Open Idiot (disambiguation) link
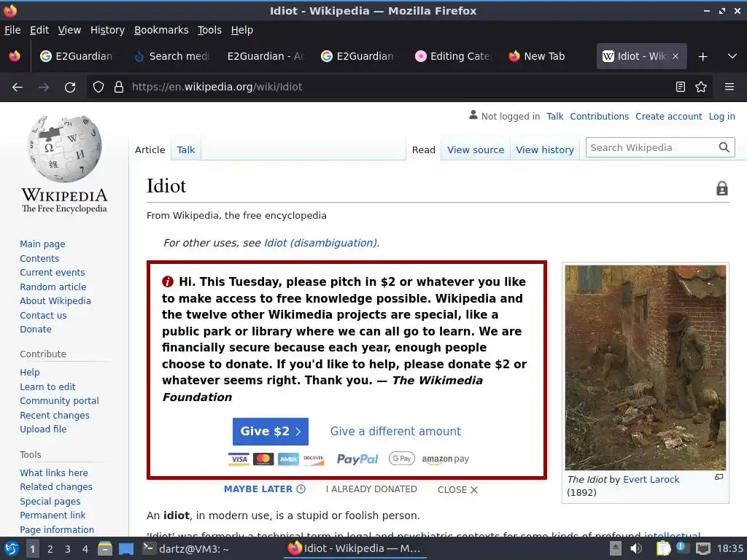 [x=321, y=243]
